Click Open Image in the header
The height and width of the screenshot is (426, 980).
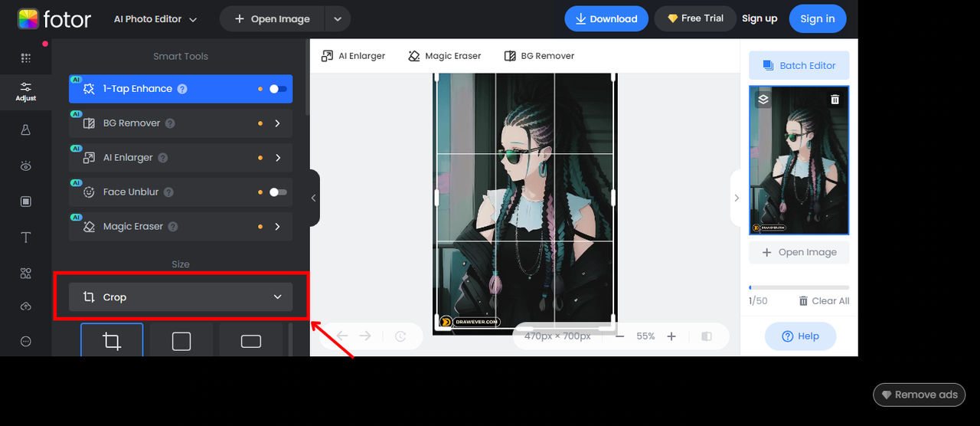pyautogui.click(x=273, y=19)
